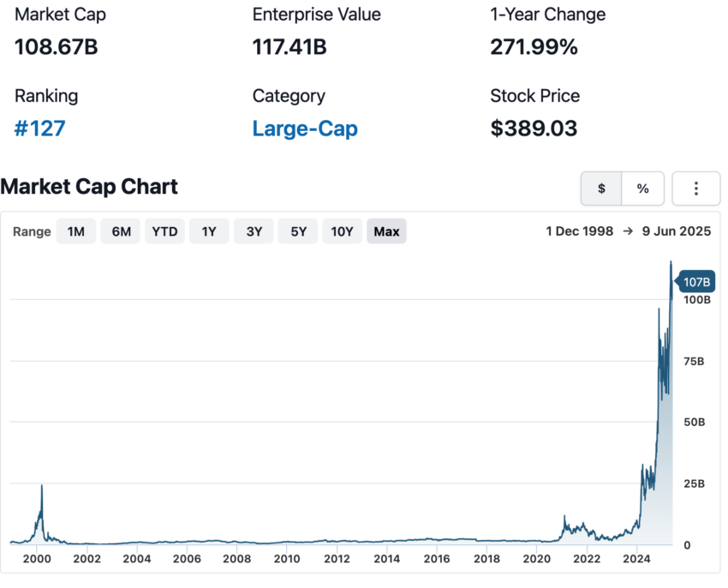Viewport: 728px width, 588px height.
Task: Click the 9 Jun 2025 end date
Action: [x=677, y=231]
